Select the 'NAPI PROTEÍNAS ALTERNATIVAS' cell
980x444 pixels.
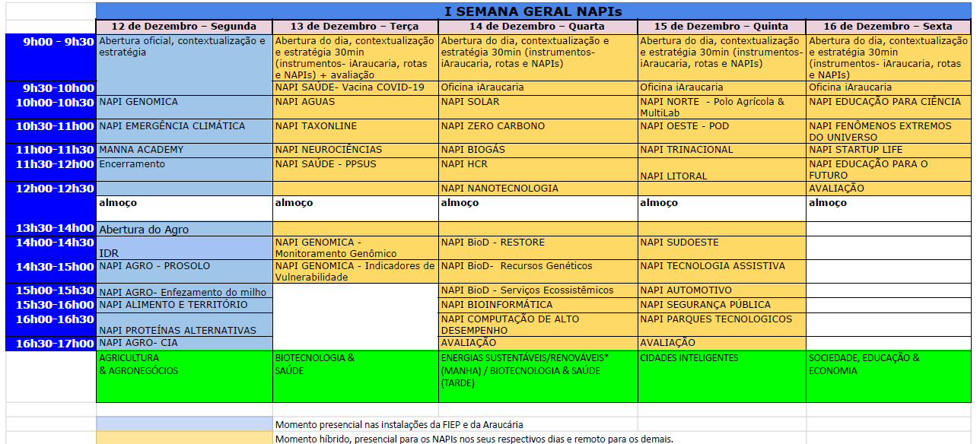click(x=185, y=325)
